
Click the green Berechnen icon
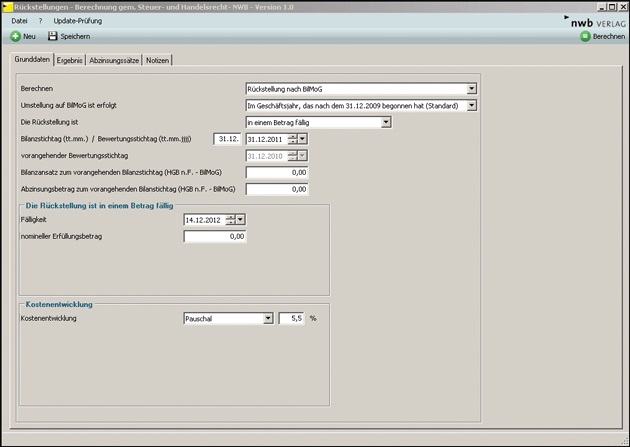pyautogui.click(x=586, y=36)
